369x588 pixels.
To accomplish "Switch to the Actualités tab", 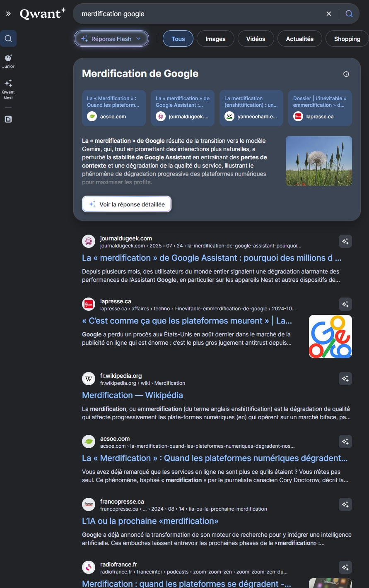I will [300, 39].
